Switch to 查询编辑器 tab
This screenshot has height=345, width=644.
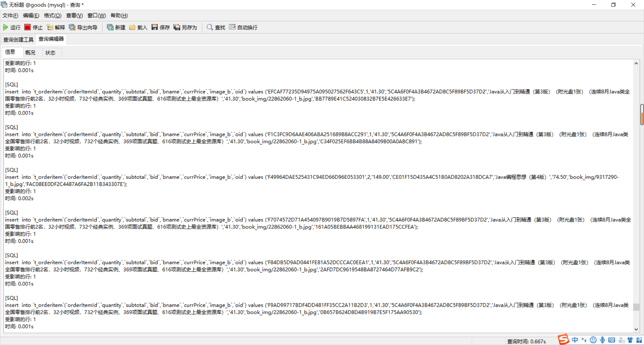(x=51, y=39)
